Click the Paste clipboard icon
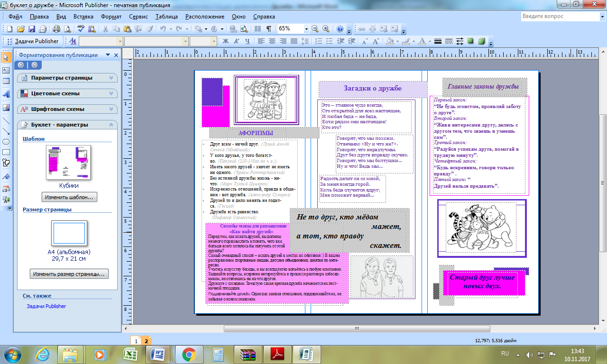The height and width of the screenshot is (364, 607). pos(128,29)
